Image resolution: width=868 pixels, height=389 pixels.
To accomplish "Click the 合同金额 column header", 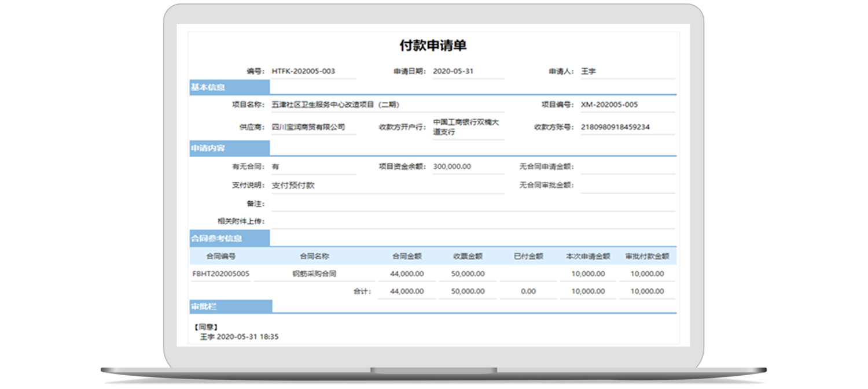I will point(406,256).
